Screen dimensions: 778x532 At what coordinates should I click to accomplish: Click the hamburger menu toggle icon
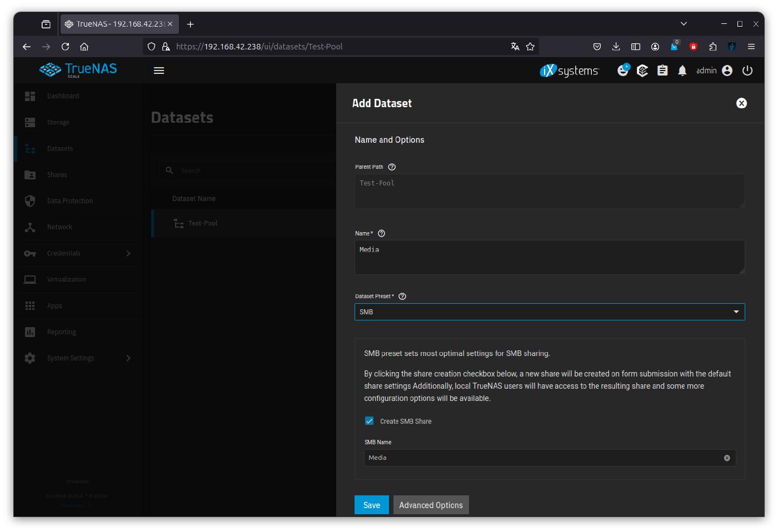click(159, 71)
